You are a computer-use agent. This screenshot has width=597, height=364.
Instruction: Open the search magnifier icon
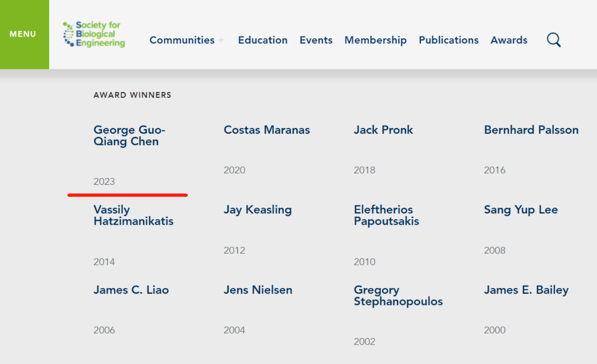(554, 40)
